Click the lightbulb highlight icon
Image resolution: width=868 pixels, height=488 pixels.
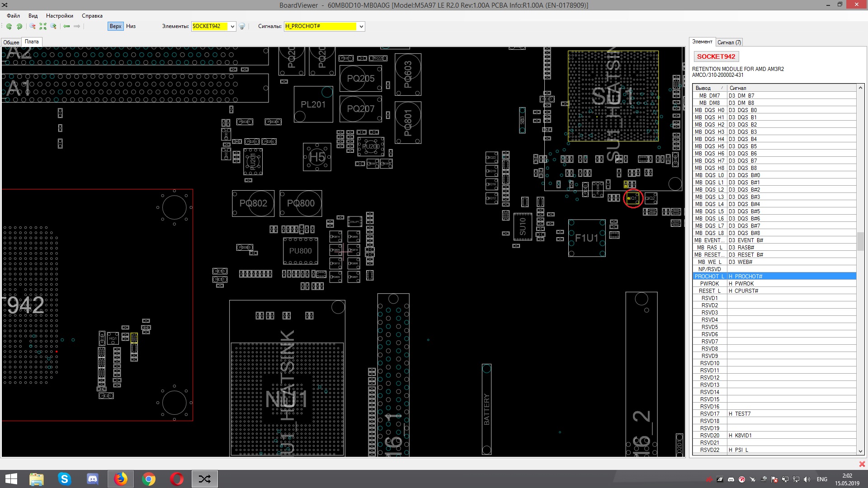[x=242, y=26]
